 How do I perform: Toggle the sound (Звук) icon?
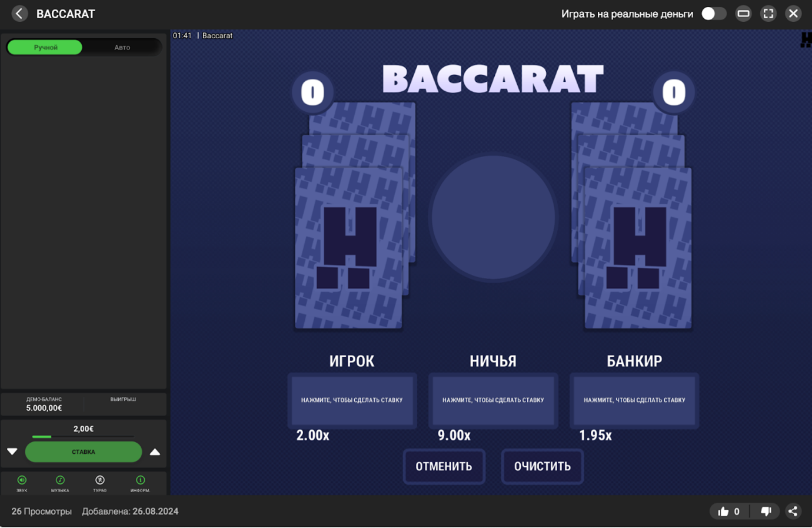click(22, 481)
